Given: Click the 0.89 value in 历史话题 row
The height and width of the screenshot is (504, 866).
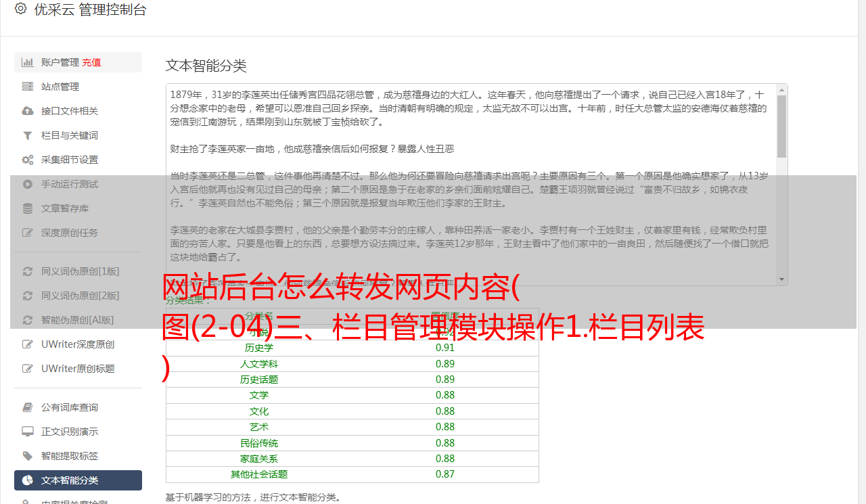Looking at the screenshot, I should 445,380.
